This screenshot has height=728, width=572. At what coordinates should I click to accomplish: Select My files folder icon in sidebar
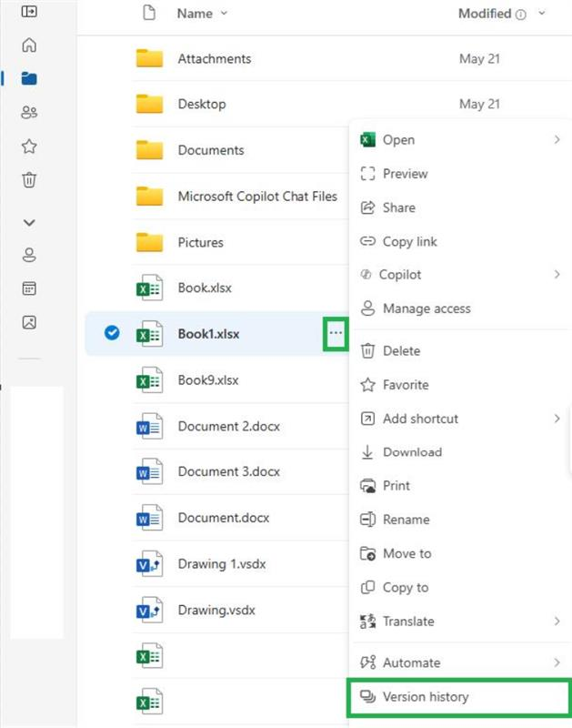29,78
